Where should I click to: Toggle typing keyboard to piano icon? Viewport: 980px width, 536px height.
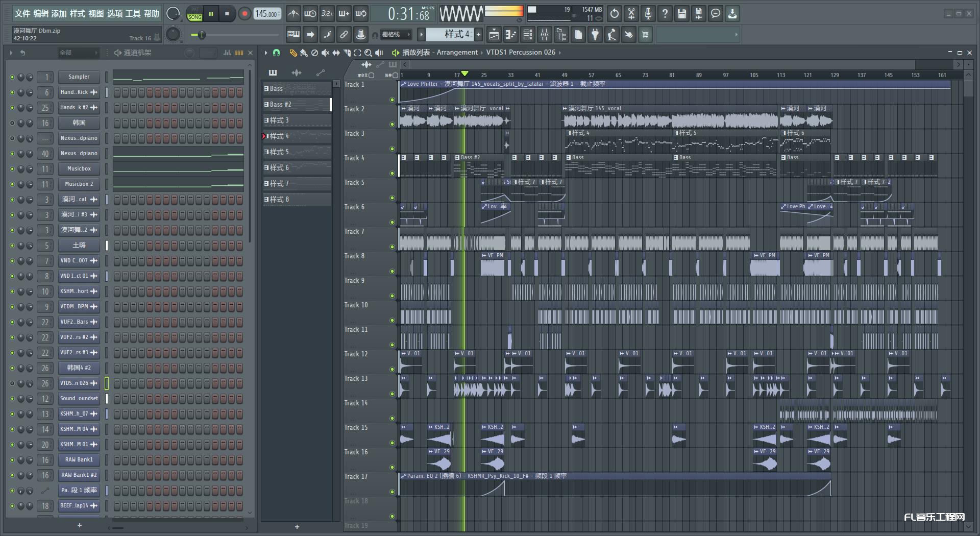tap(293, 35)
